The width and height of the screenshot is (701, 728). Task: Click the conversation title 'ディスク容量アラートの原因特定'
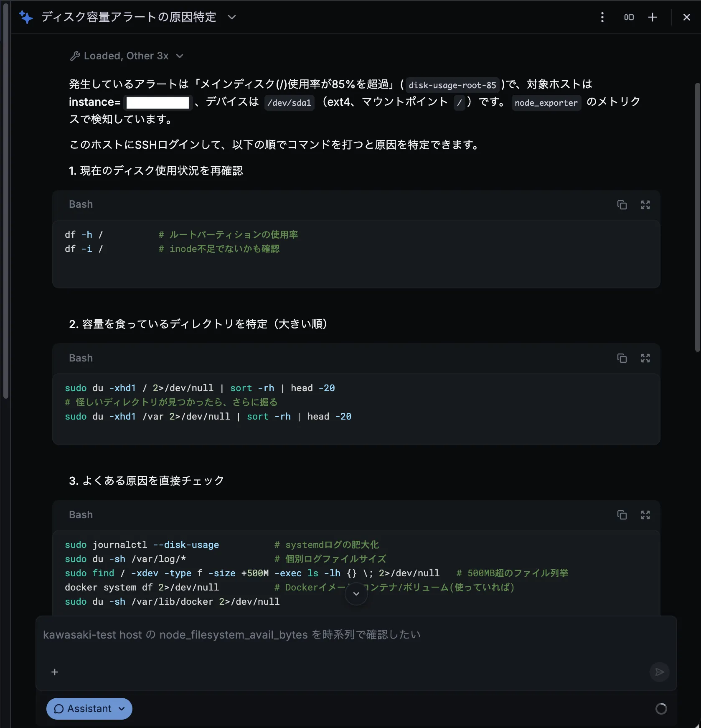(129, 17)
